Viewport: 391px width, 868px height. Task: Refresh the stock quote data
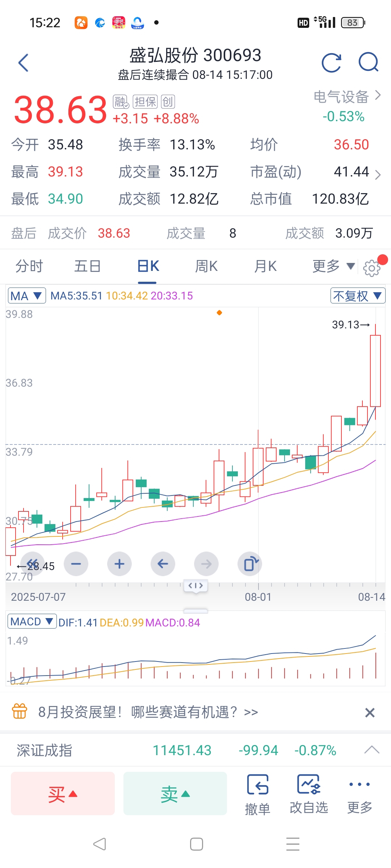331,63
